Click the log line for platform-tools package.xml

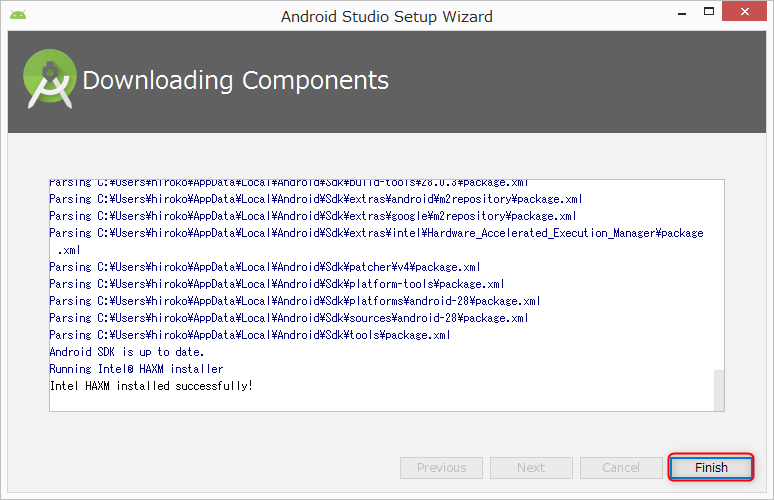pyautogui.click(x=276, y=284)
